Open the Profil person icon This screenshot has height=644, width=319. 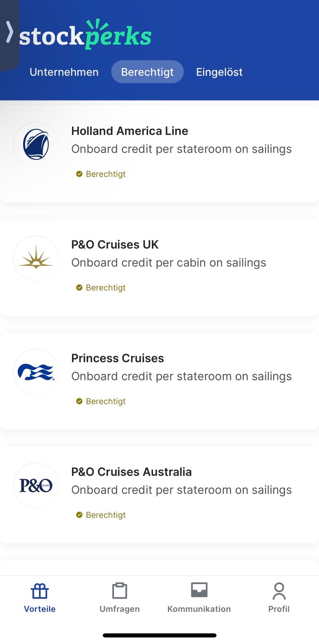[x=279, y=591]
